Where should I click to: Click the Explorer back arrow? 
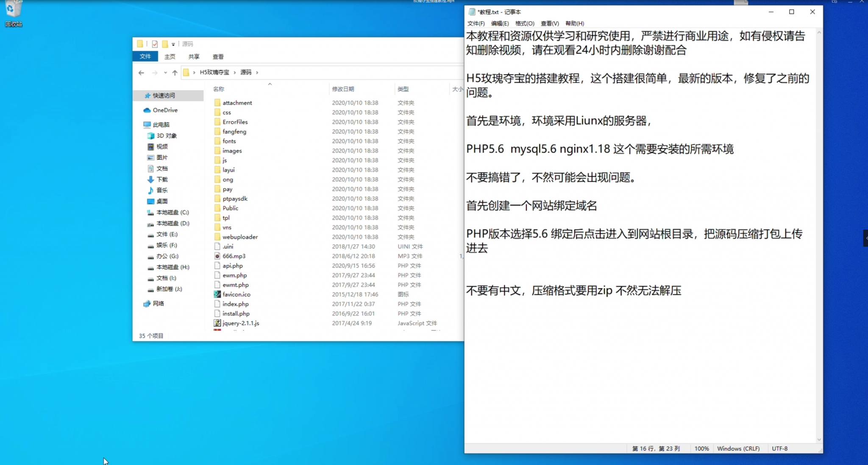(141, 73)
